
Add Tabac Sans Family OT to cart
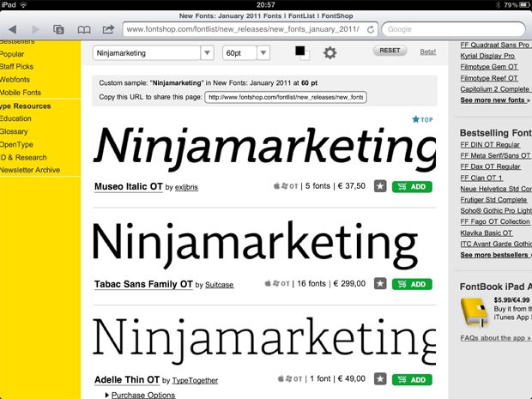click(412, 284)
